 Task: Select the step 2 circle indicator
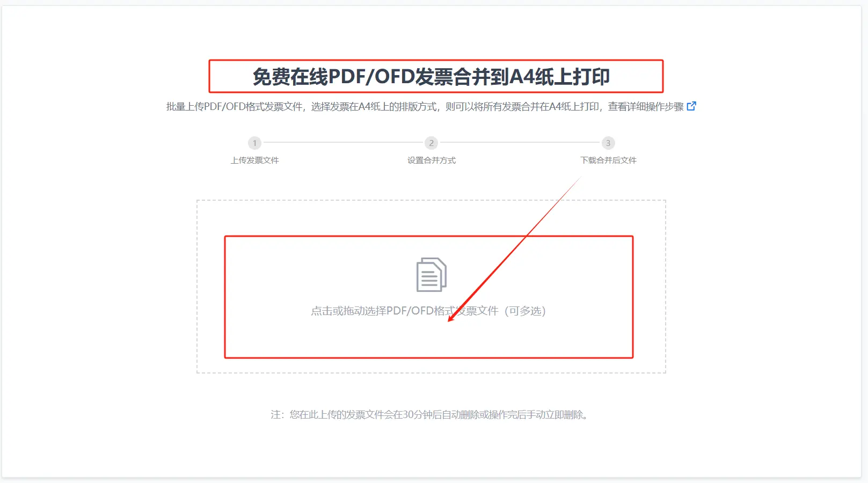[431, 143]
